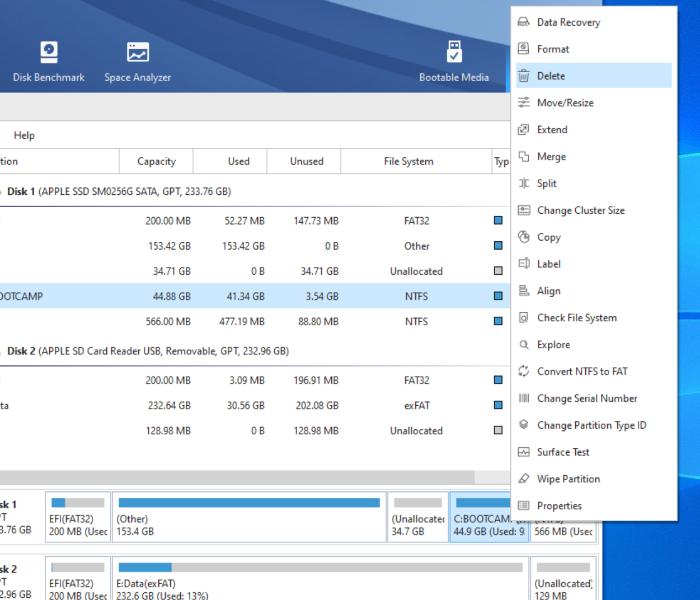
Task: Click the 3.09 MB used cell
Action: point(247,380)
